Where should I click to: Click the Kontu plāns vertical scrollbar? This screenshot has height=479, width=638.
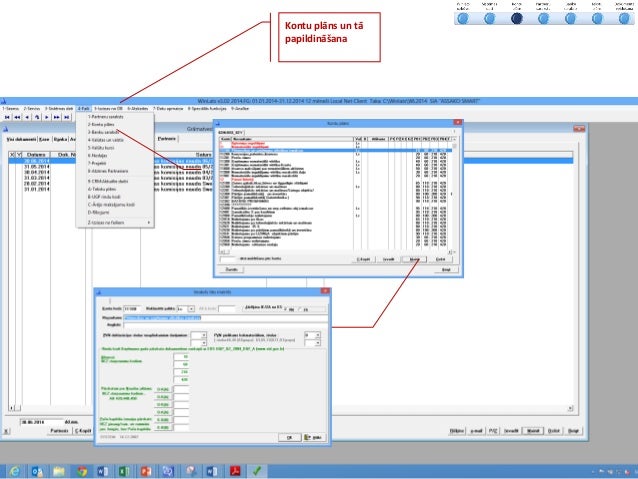[454, 195]
